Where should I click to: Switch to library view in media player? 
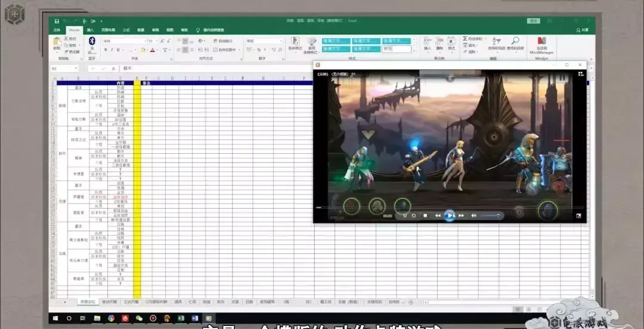click(x=580, y=74)
